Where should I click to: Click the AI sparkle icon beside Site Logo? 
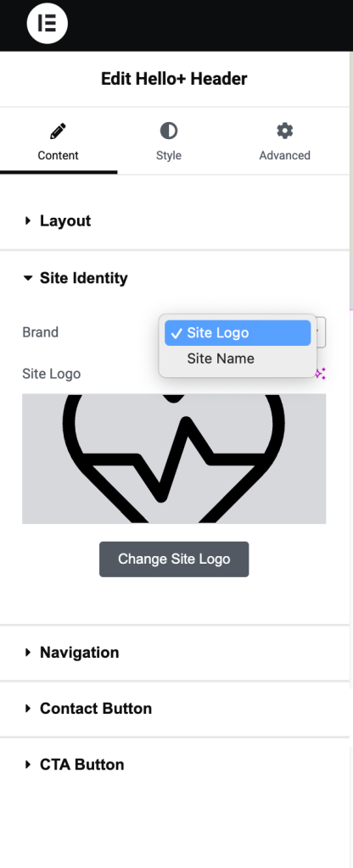[x=320, y=374]
